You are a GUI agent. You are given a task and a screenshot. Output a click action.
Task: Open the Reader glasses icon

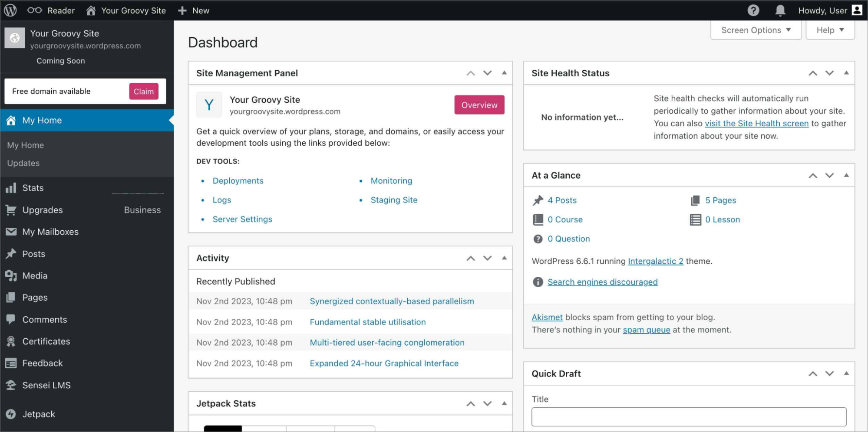click(34, 10)
